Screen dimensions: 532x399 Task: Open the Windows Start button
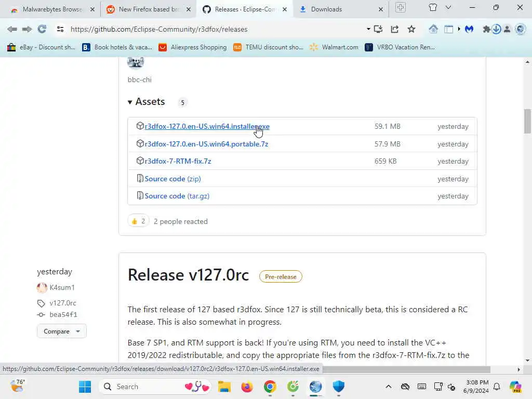(x=85, y=387)
